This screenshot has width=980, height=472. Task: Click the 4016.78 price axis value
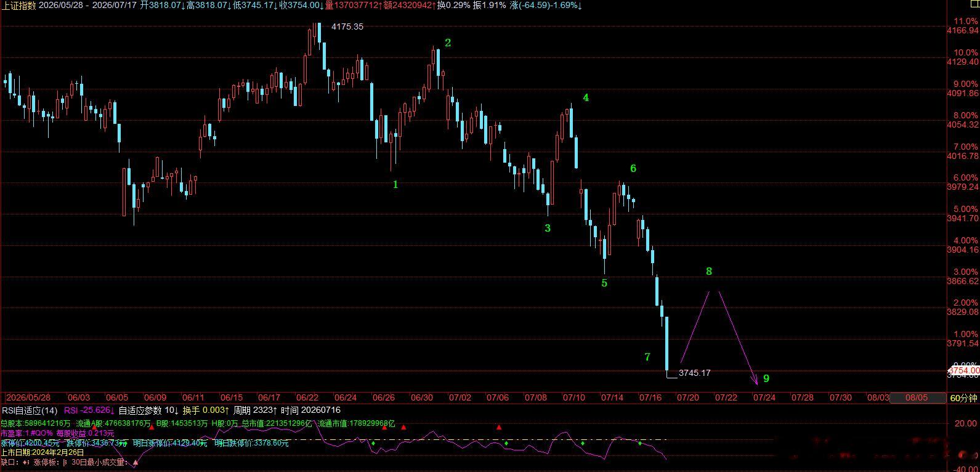click(x=963, y=157)
